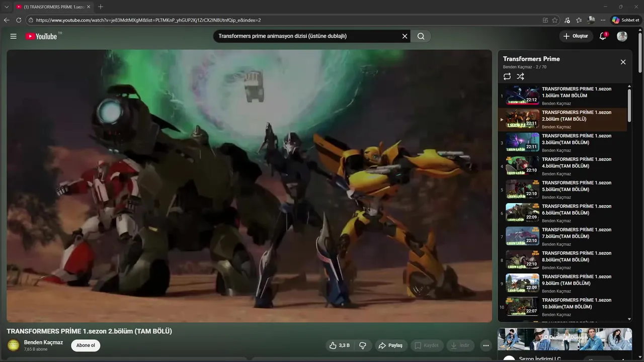Open browser apps/extensions icon in address bar
Screen dimensions: 644x362
tap(545, 20)
